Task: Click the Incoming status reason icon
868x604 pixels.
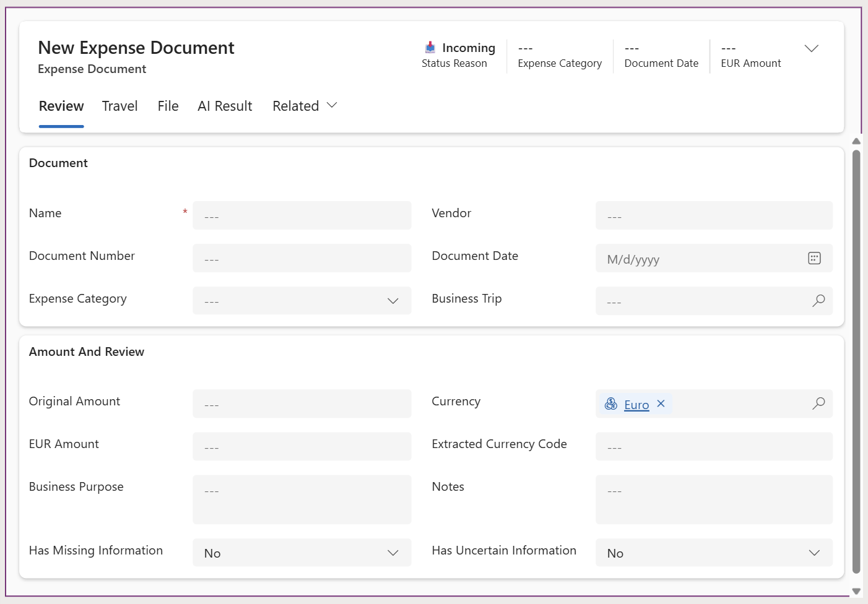Action: coord(430,47)
